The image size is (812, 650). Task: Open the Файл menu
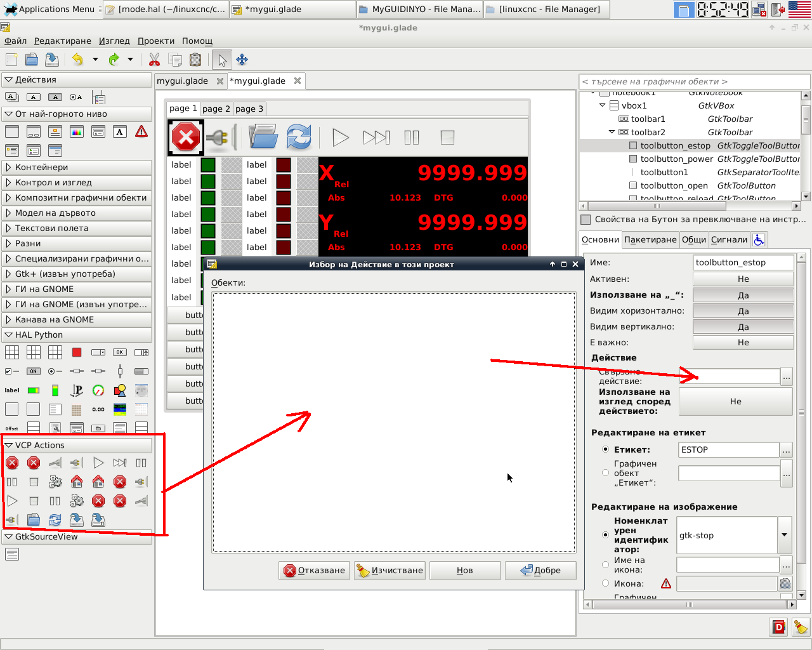pos(15,41)
